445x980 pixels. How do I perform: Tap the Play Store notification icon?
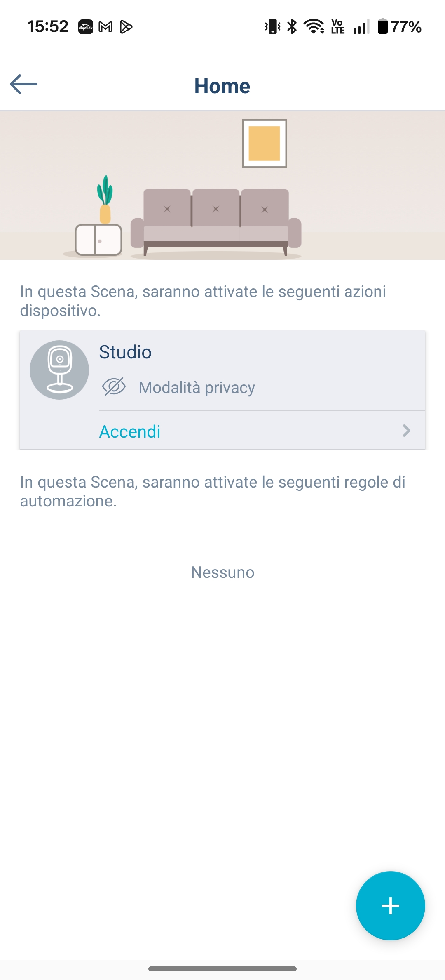pyautogui.click(x=126, y=27)
